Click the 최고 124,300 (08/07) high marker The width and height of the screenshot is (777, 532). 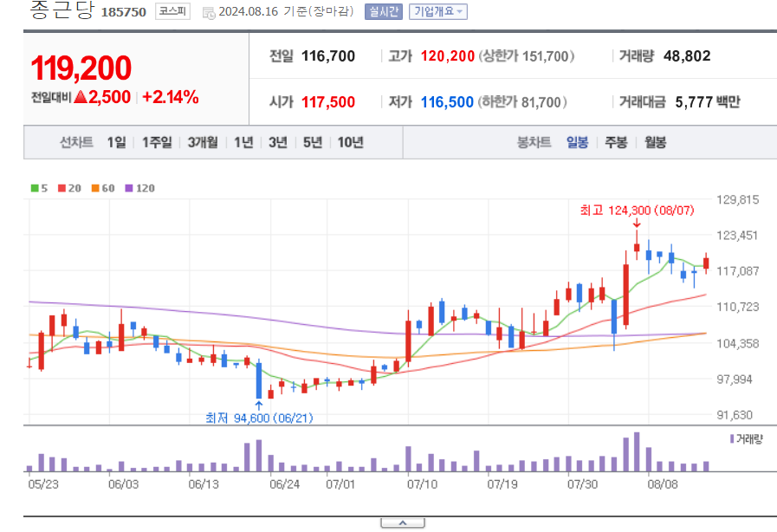[637, 211]
